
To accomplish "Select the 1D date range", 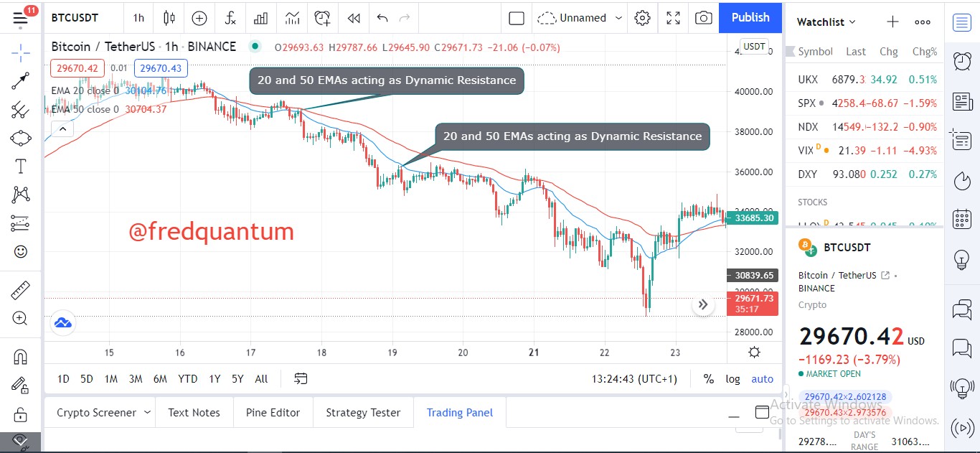I will pyautogui.click(x=63, y=379).
